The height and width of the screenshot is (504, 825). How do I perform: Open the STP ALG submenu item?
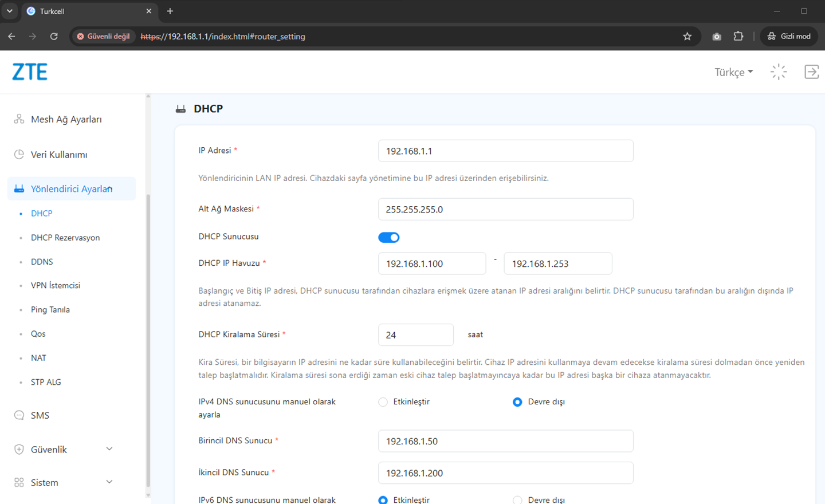click(x=46, y=382)
